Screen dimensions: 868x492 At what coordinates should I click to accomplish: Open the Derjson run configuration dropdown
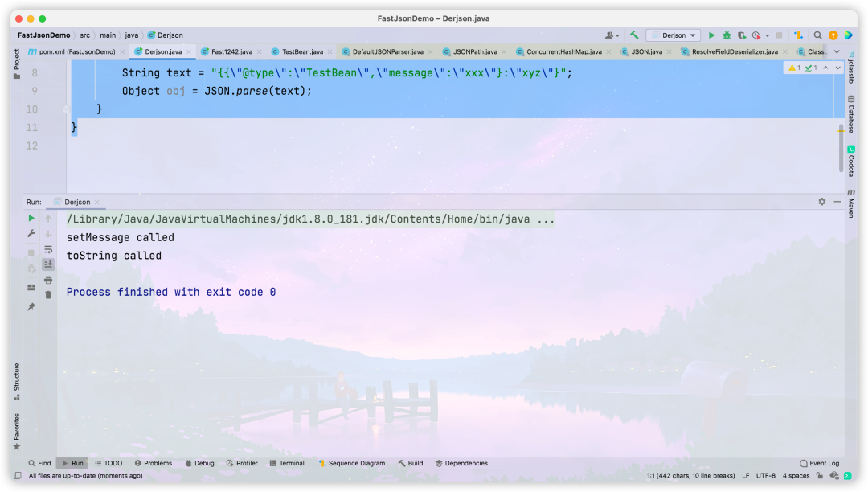(674, 35)
